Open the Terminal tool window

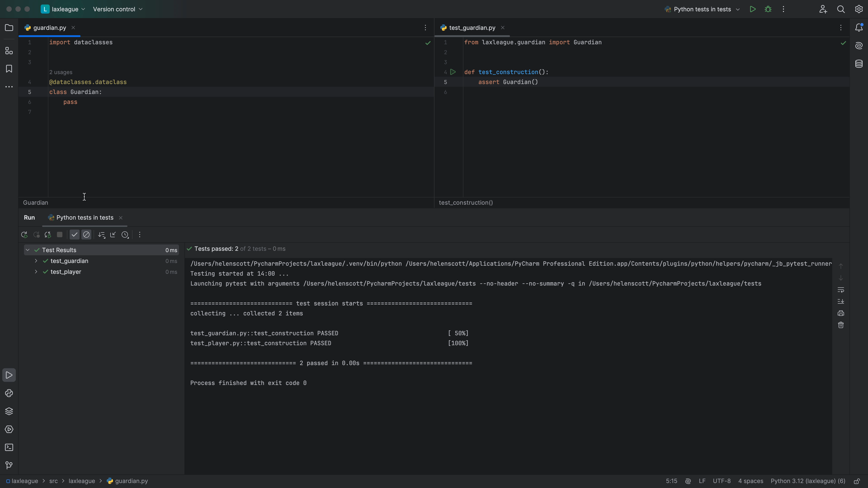[9, 448]
